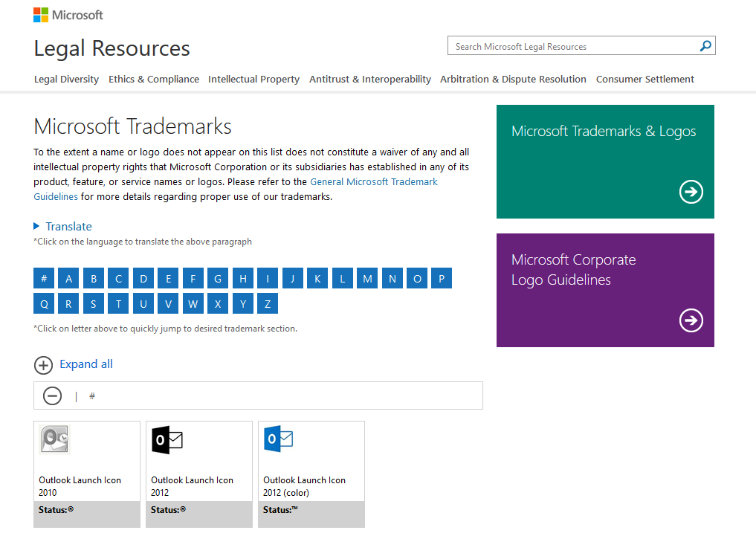The height and width of the screenshot is (536, 756).
Task: Click the search magnifier icon
Action: tap(705, 46)
